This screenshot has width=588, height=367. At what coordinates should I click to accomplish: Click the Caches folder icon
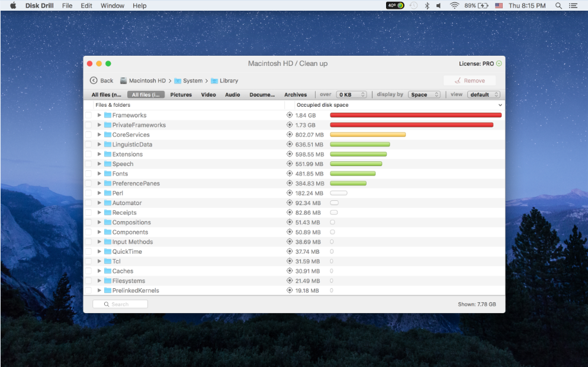point(108,271)
